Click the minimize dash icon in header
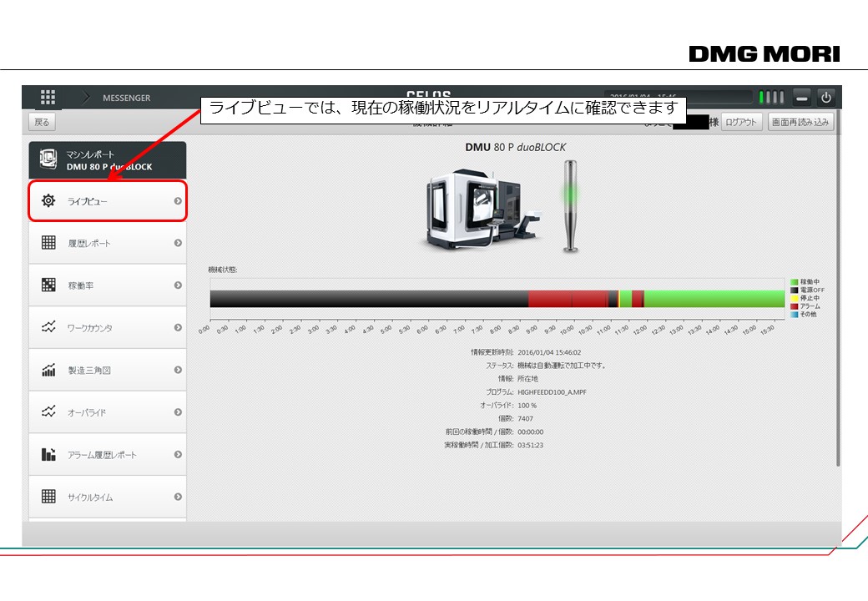Image resolution: width=868 pixels, height=601 pixels. 801,98
